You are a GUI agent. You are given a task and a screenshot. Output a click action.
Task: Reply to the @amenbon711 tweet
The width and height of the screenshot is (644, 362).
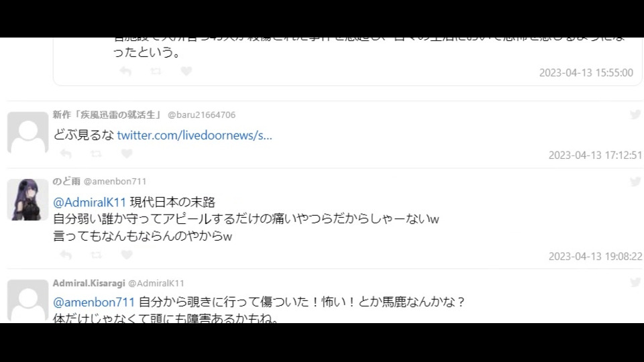pos(66,255)
